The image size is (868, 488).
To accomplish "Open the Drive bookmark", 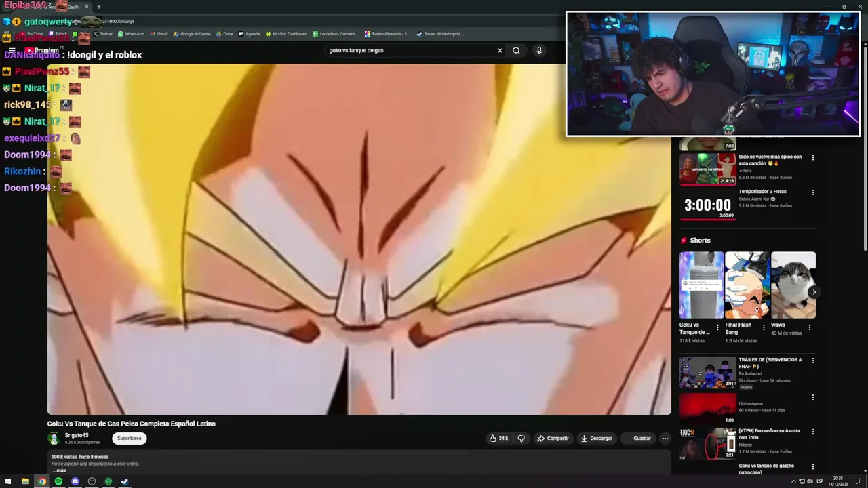I will click(x=224, y=34).
